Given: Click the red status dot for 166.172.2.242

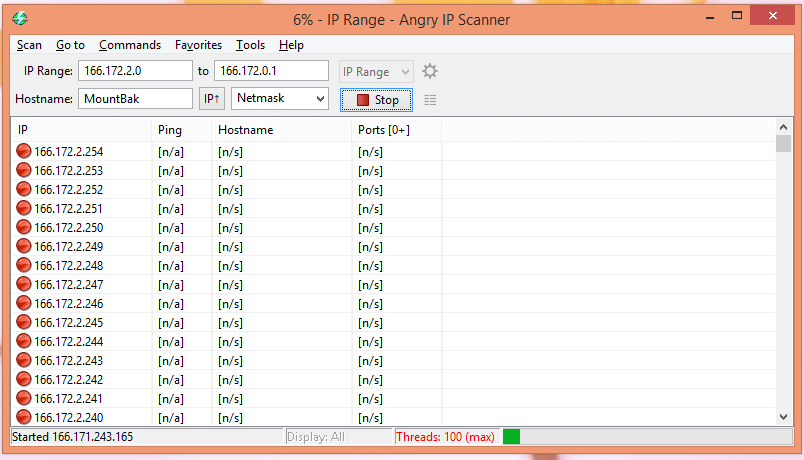Looking at the screenshot, I should [24, 379].
